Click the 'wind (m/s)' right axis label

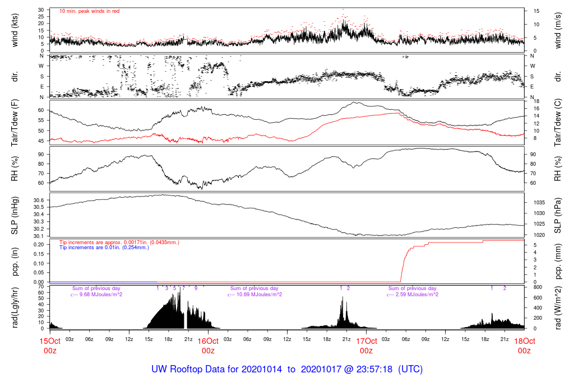tap(558, 30)
